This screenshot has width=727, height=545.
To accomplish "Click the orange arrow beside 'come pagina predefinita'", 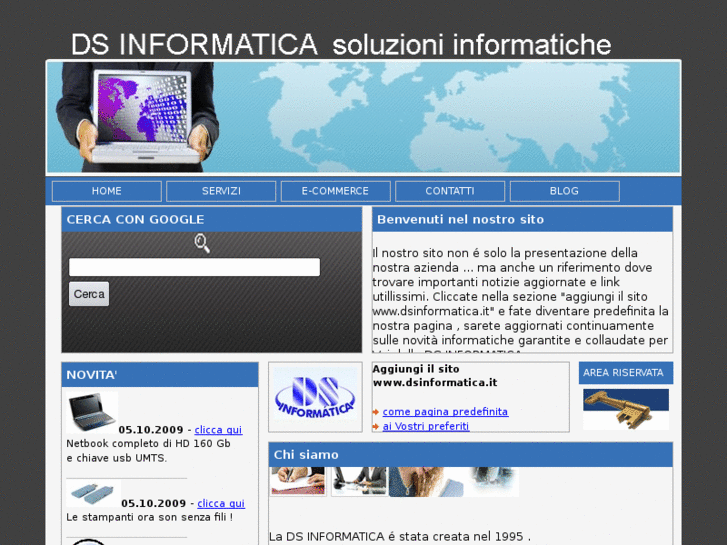I will pyautogui.click(x=376, y=412).
